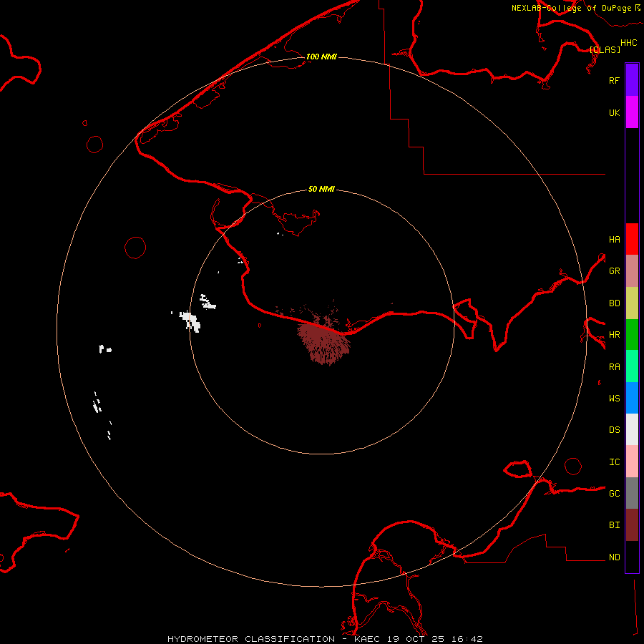Click the bright green RA legend swatch

pyautogui.click(x=632, y=366)
